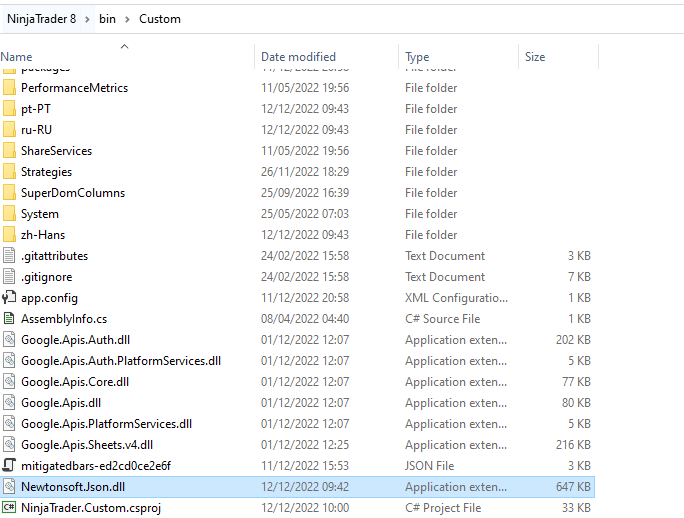Screen dimensions: 684x518
Task: Select the Strategies folder name
Action: pyautogui.click(x=46, y=172)
